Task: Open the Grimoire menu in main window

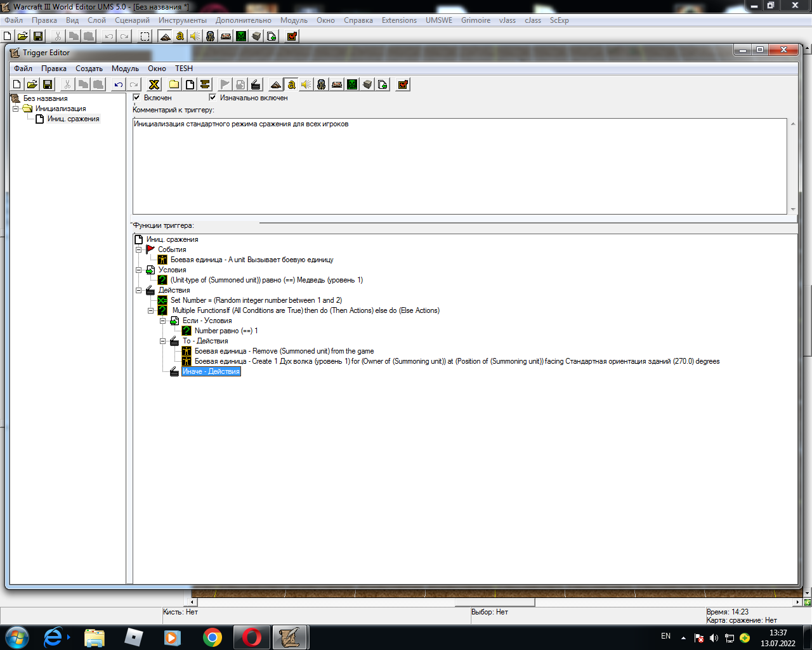Action: [476, 20]
